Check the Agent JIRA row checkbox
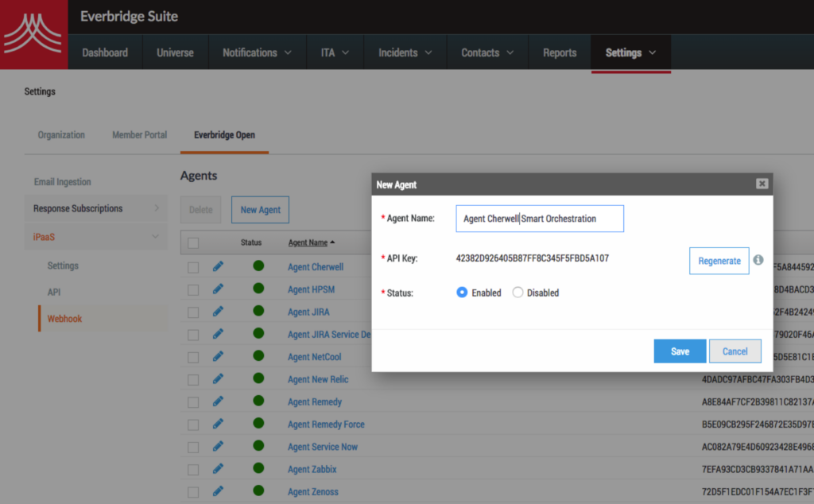This screenshot has height=504, width=814. tap(193, 312)
